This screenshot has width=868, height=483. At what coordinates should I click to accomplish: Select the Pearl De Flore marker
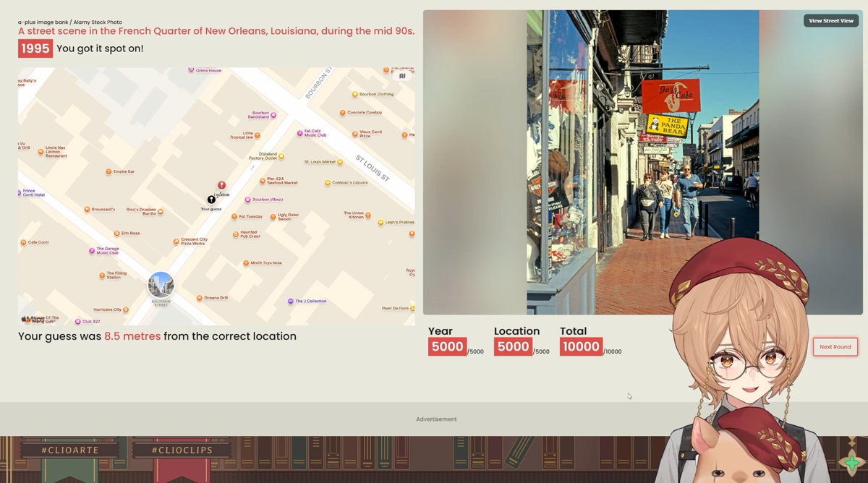coord(412,308)
